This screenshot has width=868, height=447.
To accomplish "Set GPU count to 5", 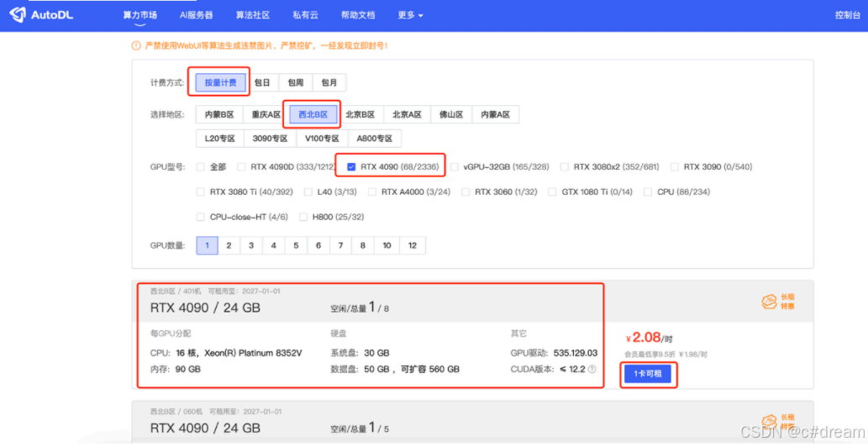I will (296, 245).
